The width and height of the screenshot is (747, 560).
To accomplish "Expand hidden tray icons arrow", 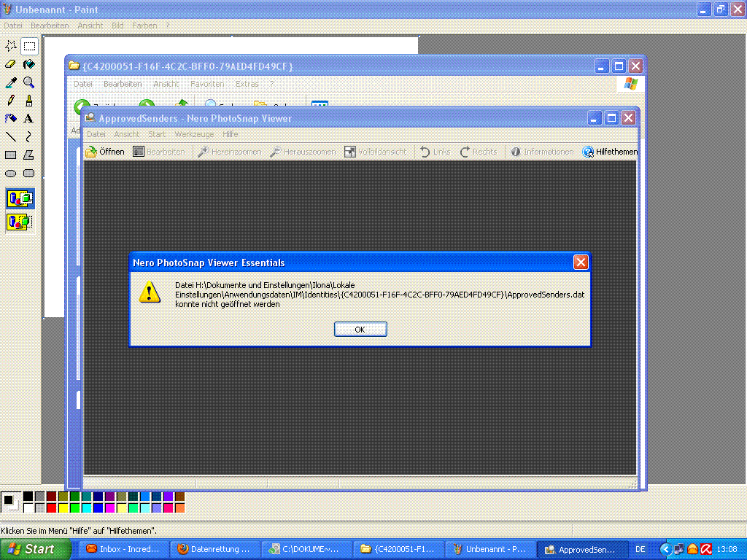I will click(665, 550).
